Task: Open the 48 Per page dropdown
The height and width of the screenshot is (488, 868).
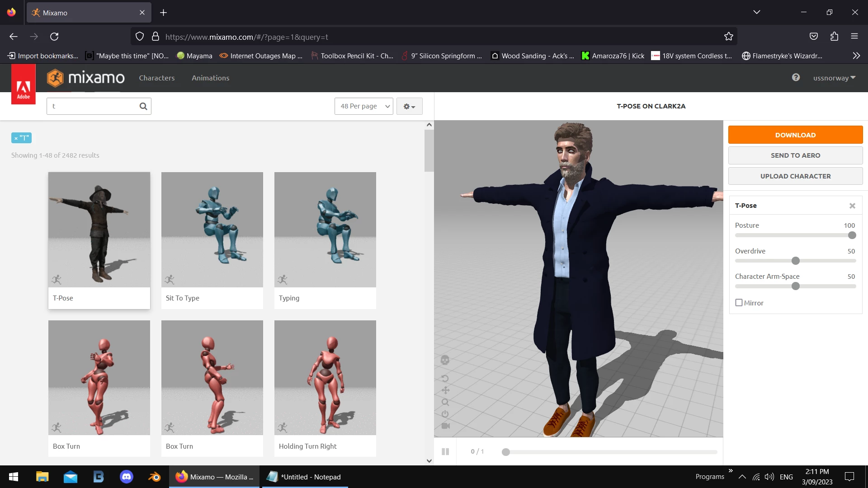Action: pos(364,106)
